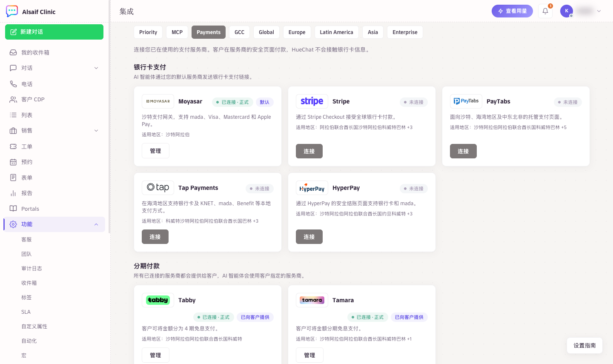Connect the Tap Payments provider
613x364 pixels.
[155, 237]
